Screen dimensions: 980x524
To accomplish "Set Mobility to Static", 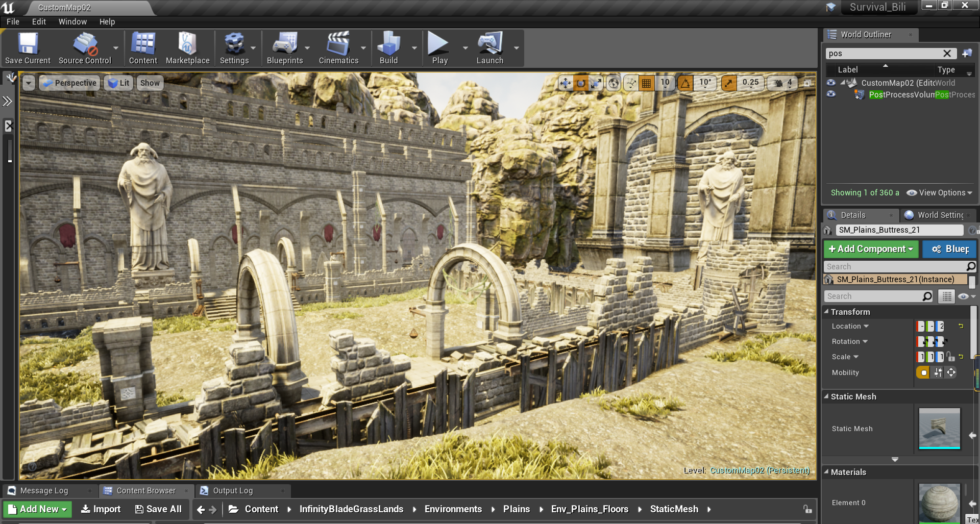I will [923, 372].
